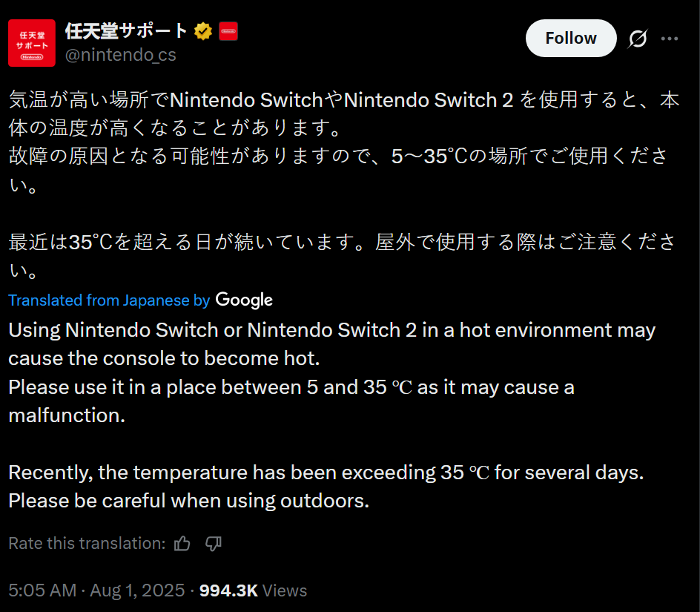The height and width of the screenshot is (612, 700).
Task: Click the red Nintendo affiliate badge
Action: point(228,31)
